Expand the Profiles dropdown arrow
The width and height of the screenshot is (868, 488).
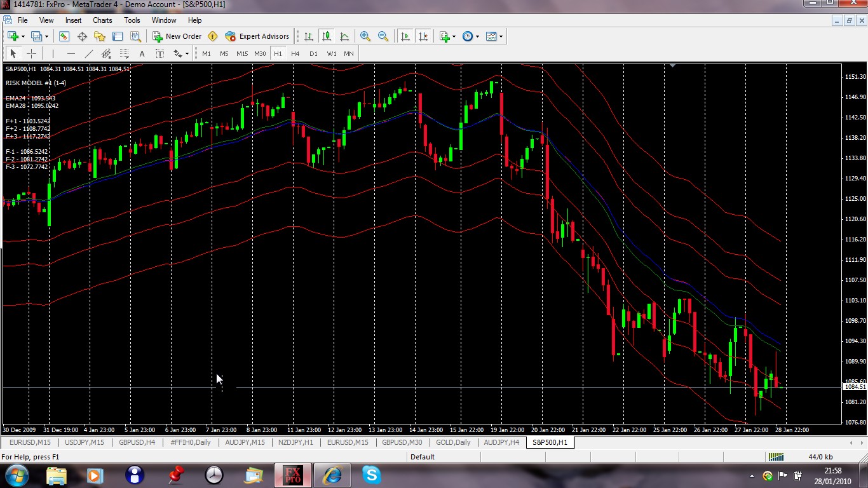(x=46, y=36)
